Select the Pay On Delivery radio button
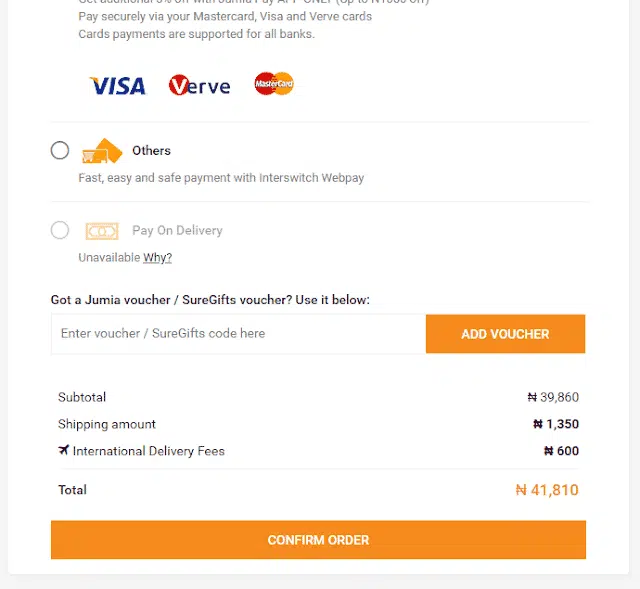 coord(60,231)
